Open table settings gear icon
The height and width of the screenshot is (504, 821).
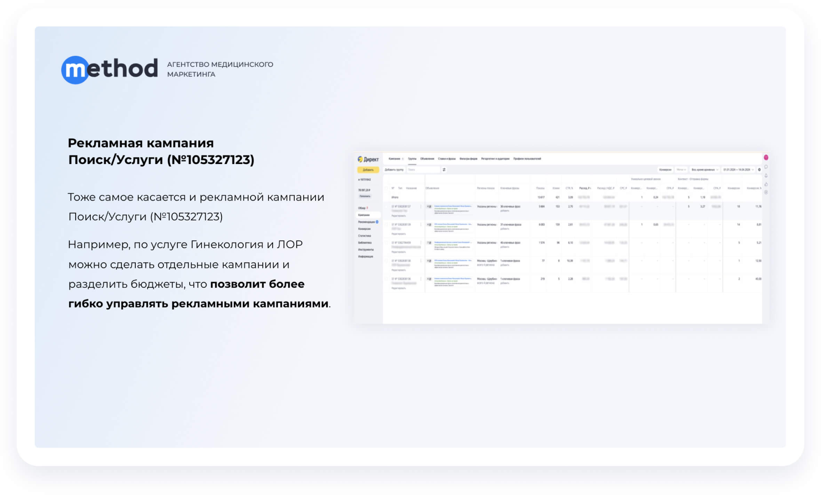[759, 170]
